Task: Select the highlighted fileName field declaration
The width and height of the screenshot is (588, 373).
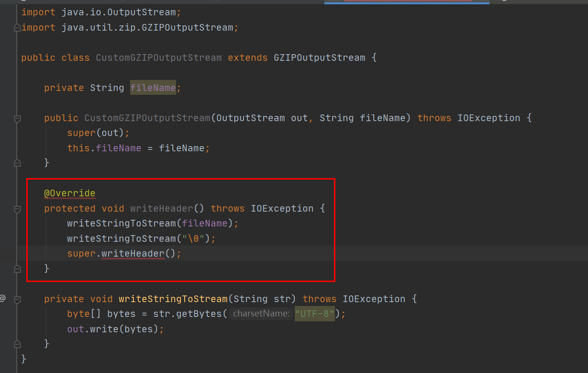Action: click(x=152, y=88)
